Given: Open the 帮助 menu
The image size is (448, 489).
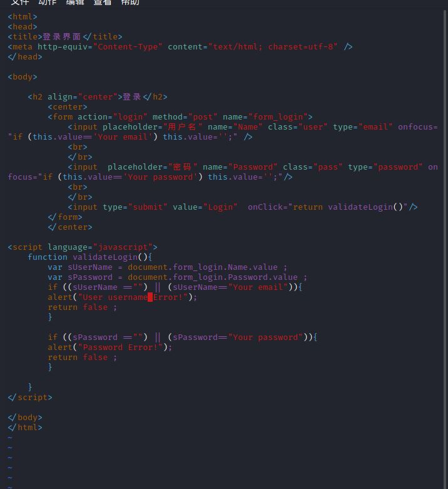Looking at the screenshot, I should coord(130,2).
